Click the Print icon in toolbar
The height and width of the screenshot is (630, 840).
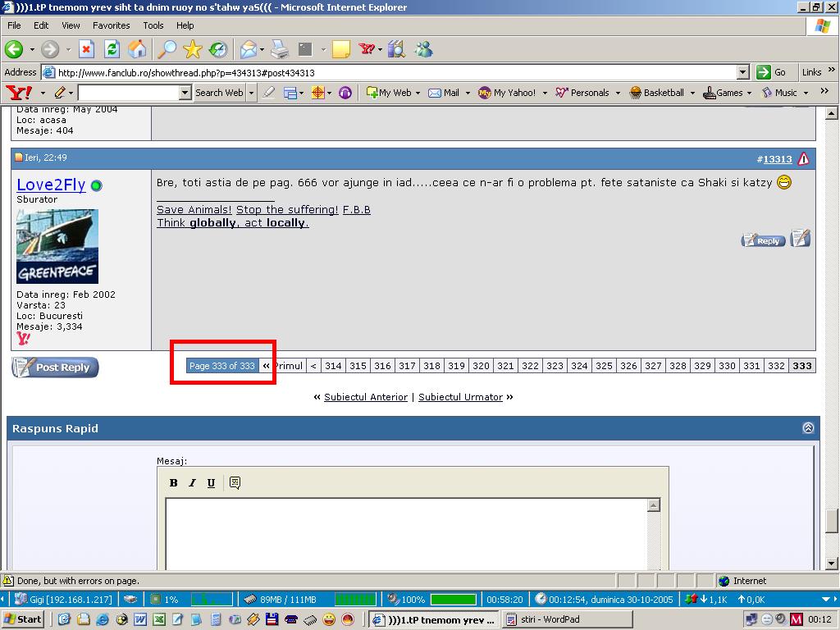pos(280,49)
